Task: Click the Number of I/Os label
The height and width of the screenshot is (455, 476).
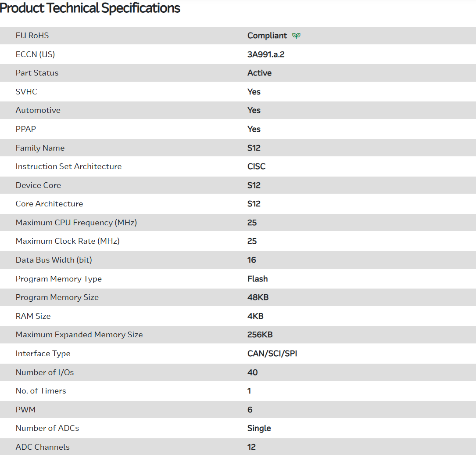Action: (x=45, y=372)
